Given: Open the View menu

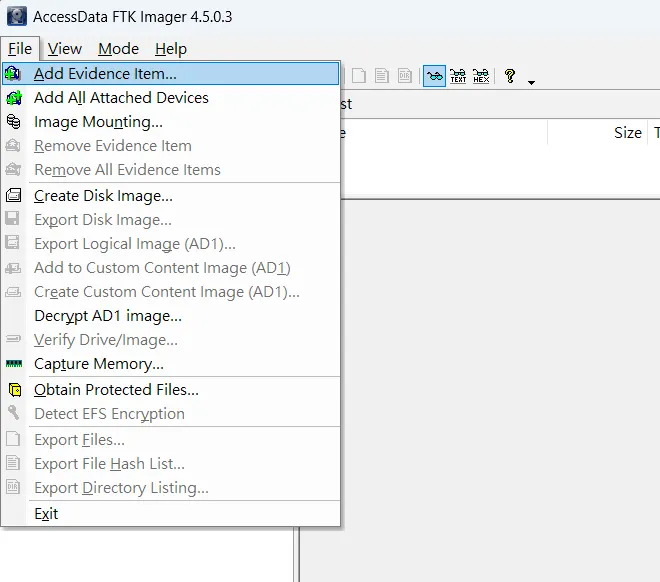Looking at the screenshot, I should tap(64, 49).
